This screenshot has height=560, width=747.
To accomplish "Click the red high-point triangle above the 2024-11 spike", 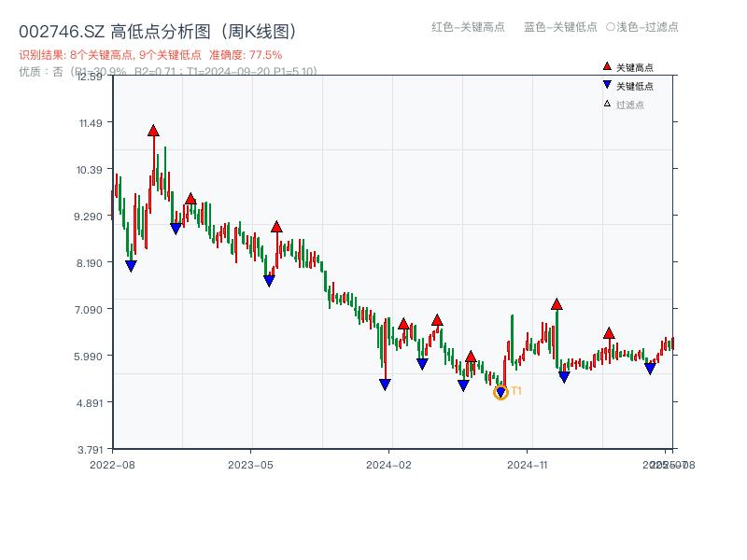I will click(557, 302).
